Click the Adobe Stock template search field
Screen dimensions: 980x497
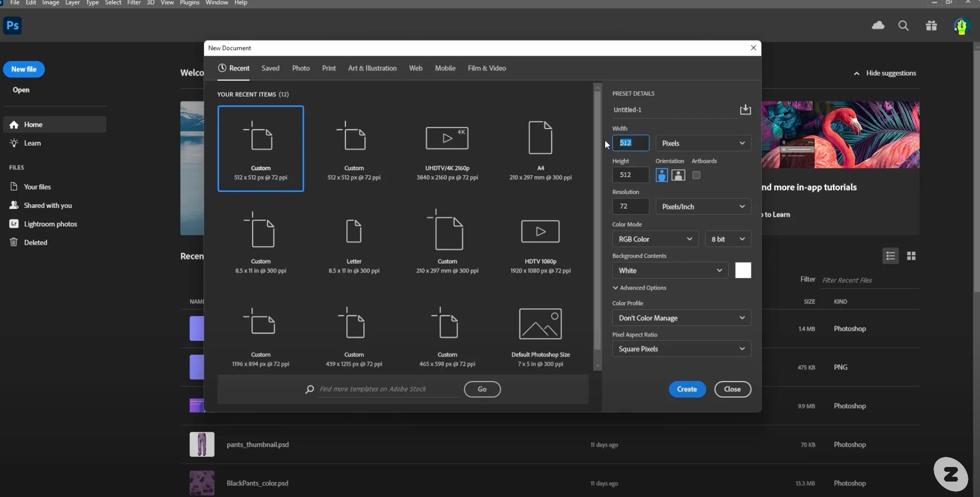point(389,389)
